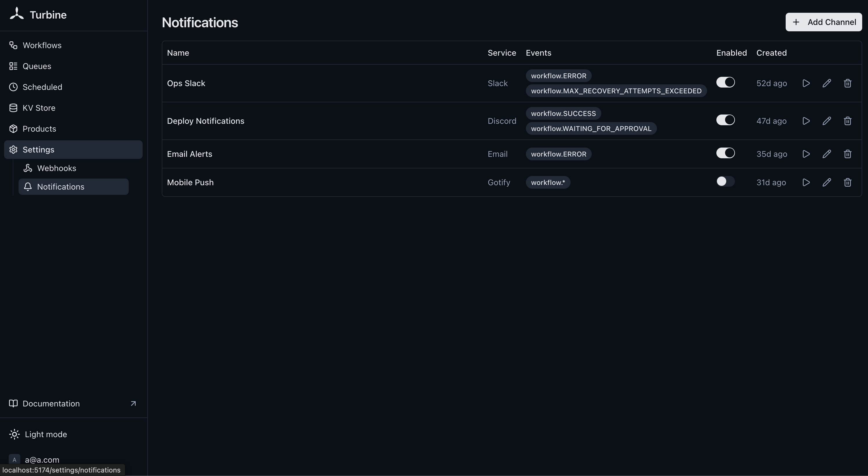Click the Email Alerts channel name

point(190,154)
